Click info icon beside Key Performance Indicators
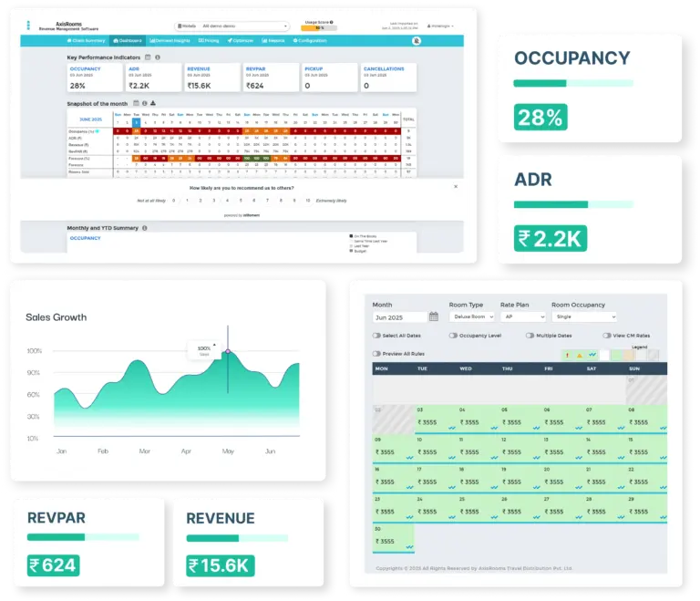700x601 pixels. point(158,57)
